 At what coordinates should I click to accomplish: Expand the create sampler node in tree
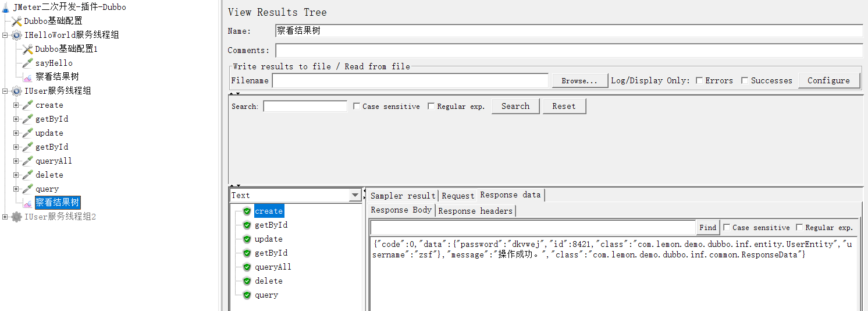coord(16,105)
